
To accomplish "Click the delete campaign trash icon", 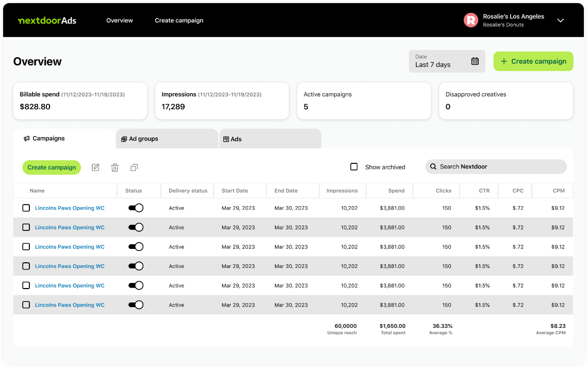I will pos(115,167).
